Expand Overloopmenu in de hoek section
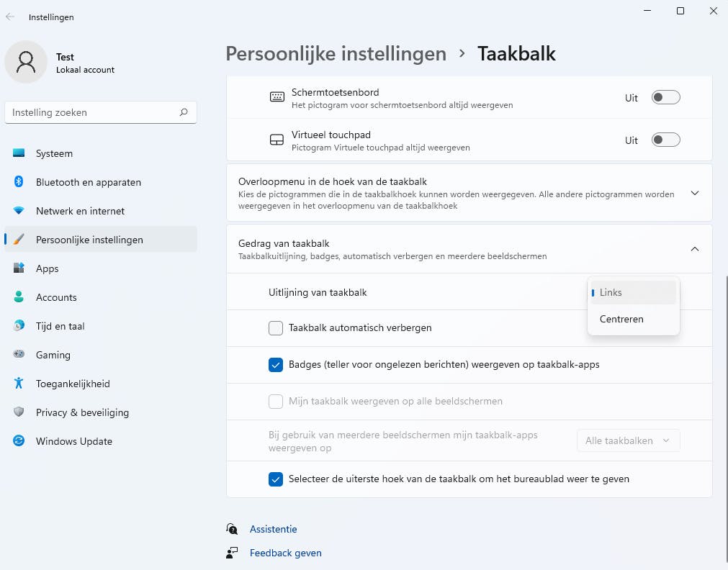The image size is (728, 570). [x=694, y=193]
